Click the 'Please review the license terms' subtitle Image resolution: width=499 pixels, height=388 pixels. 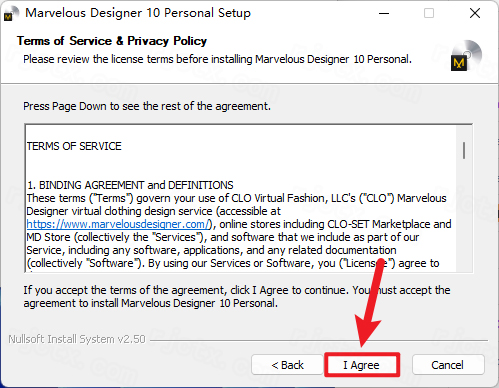tap(217, 59)
